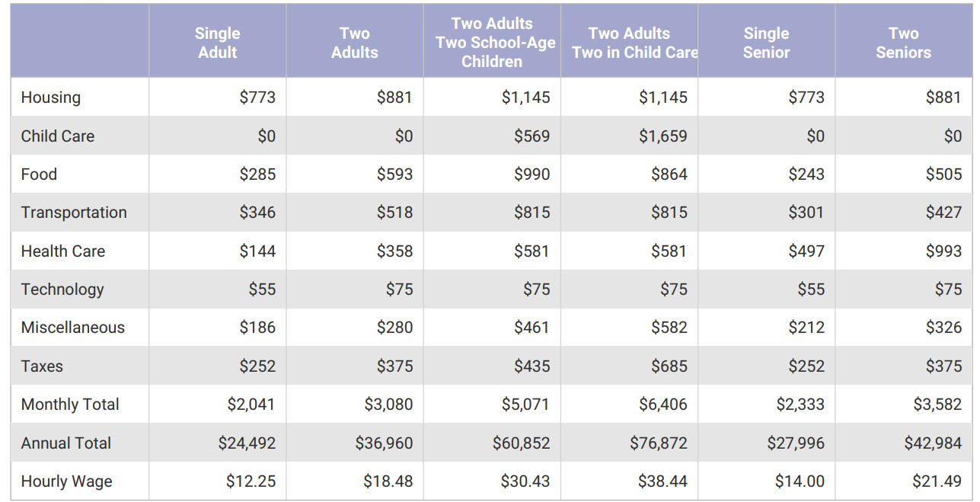Click the Transportation row label
The height and width of the screenshot is (502, 980).
74,213
